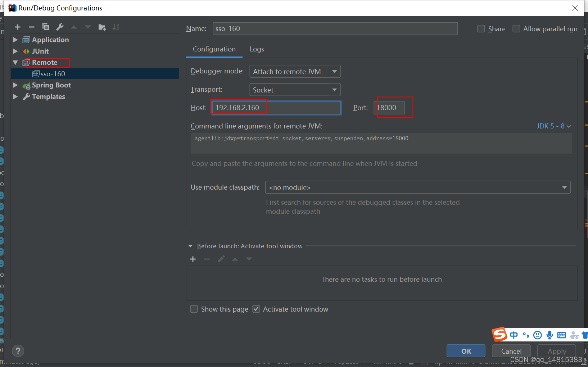Remove selected configuration with minus icon

click(x=32, y=27)
